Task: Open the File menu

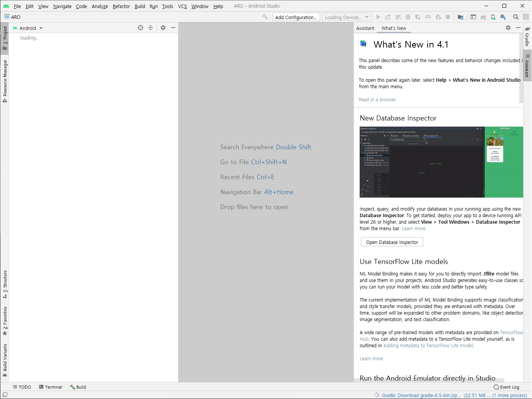Action: coord(17,6)
